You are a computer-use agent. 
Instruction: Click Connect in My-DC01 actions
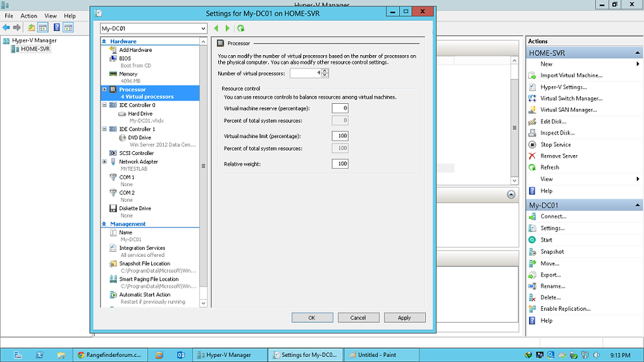click(x=553, y=216)
